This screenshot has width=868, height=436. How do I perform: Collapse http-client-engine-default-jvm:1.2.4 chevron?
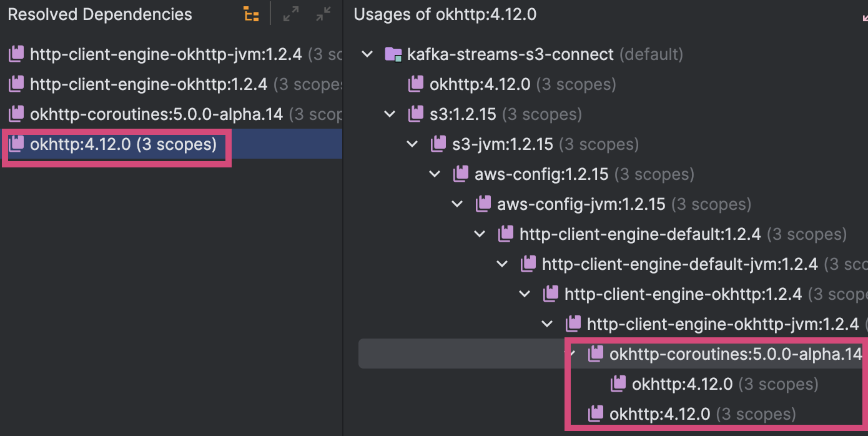coord(502,264)
